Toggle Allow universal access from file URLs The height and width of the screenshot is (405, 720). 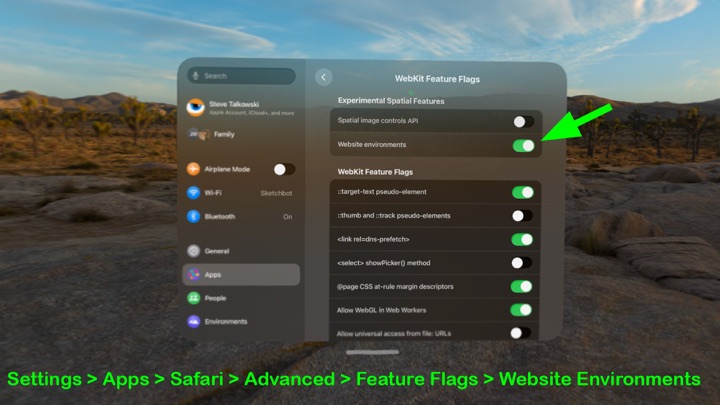(520, 333)
